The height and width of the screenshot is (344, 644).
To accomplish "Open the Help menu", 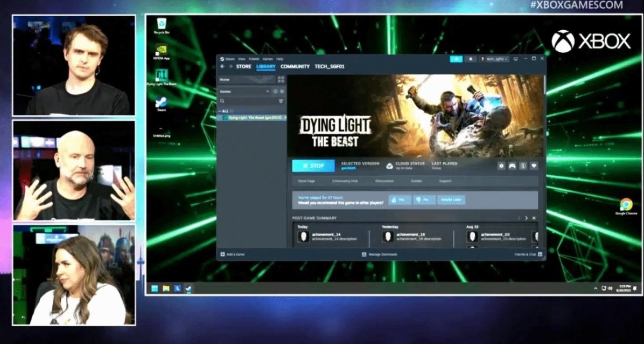I will 279,59.
